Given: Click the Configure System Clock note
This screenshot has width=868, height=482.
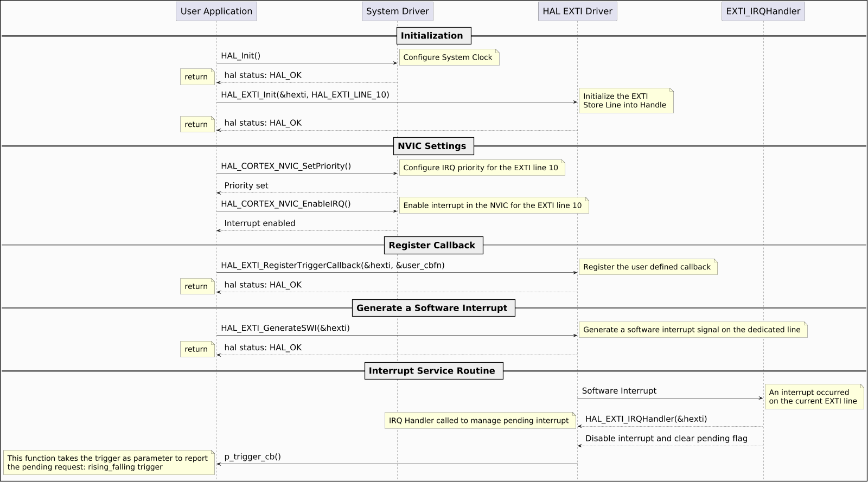Looking at the screenshot, I should 449,57.
